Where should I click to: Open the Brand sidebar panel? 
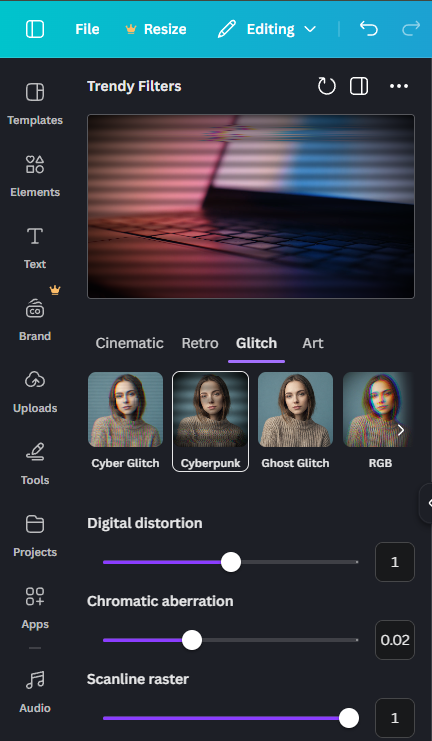[35, 320]
